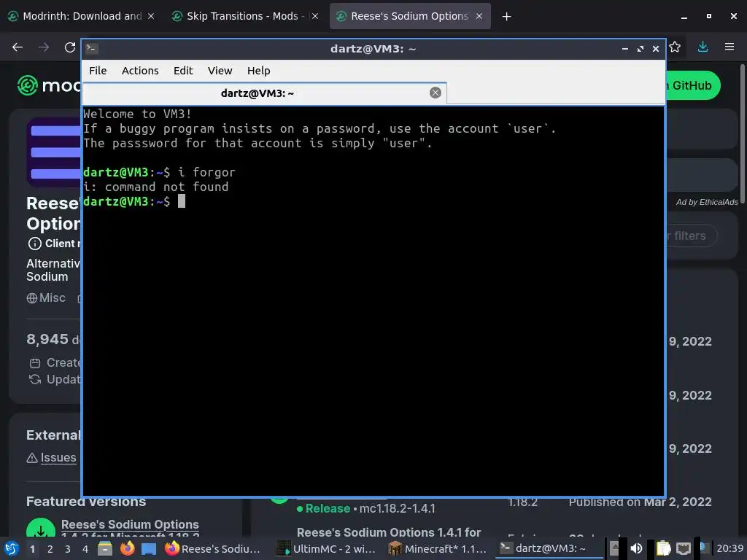This screenshot has height=560, width=747.
Task: Click the Misc category tag
Action: 46,298
